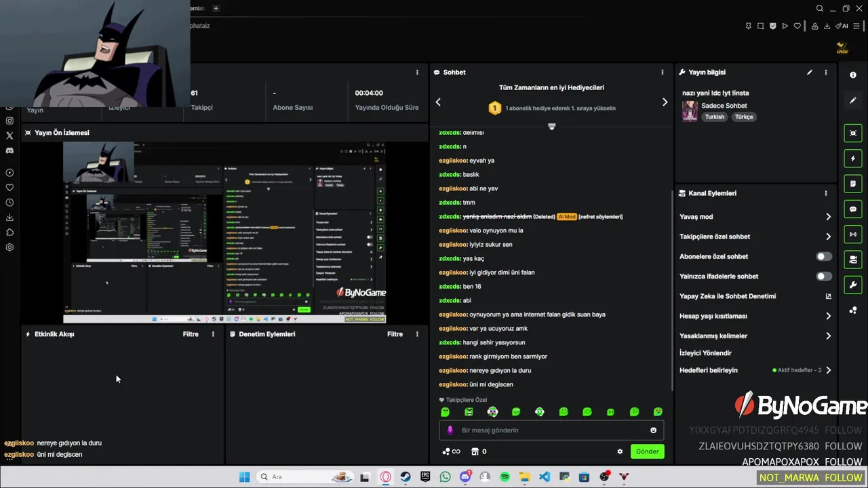Toggle the chat bubble icon in rail
868x488 pixels.
853,209
